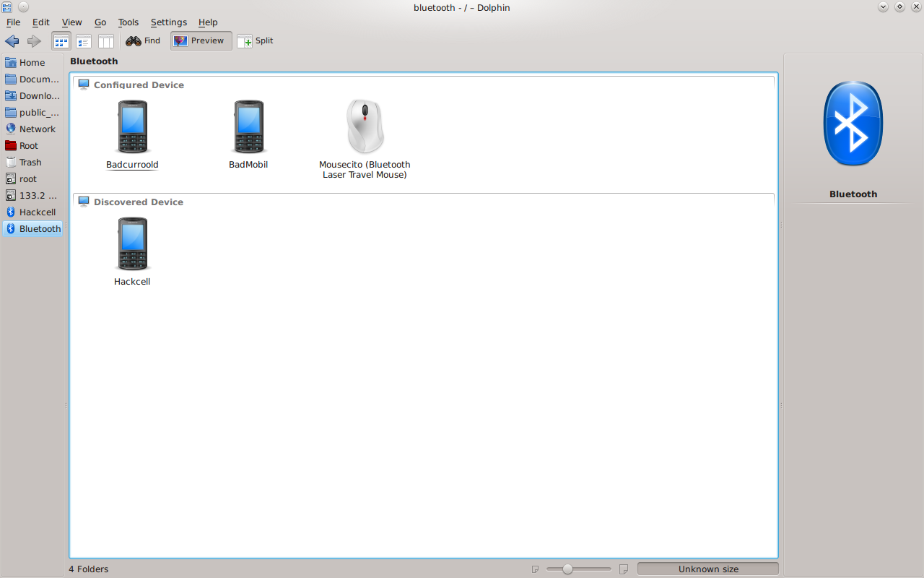Select lowercase root device in sidebar
The image size is (924, 578).
pyautogui.click(x=32, y=179)
